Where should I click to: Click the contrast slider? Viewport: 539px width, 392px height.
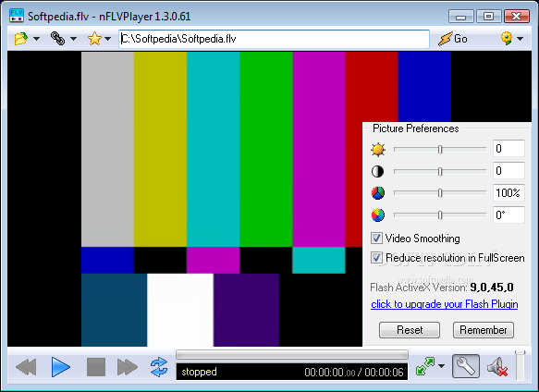click(x=440, y=171)
